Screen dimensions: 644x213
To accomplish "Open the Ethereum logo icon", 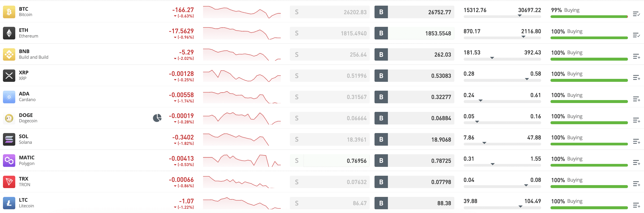I will [9, 33].
